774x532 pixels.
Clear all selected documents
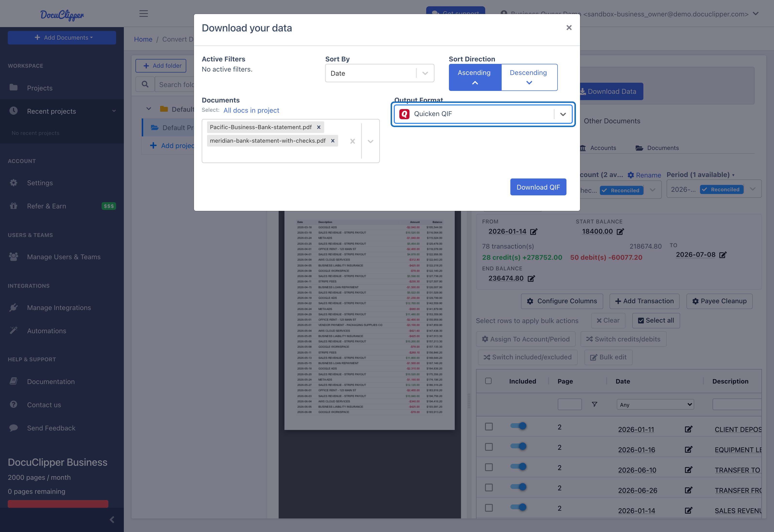[352, 141]
